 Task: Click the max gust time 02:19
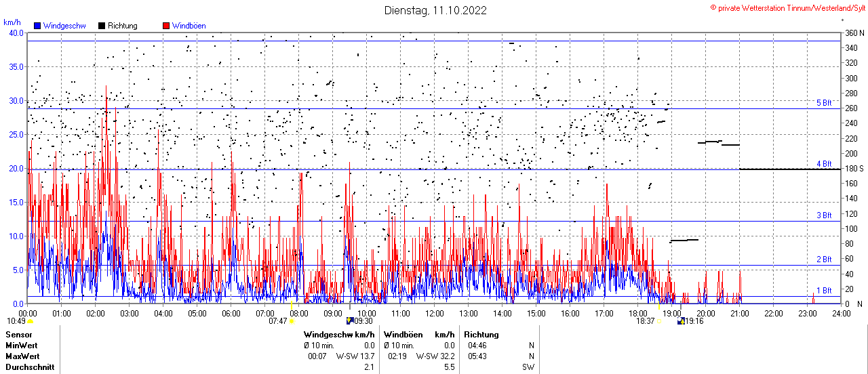tap(397, 356)
